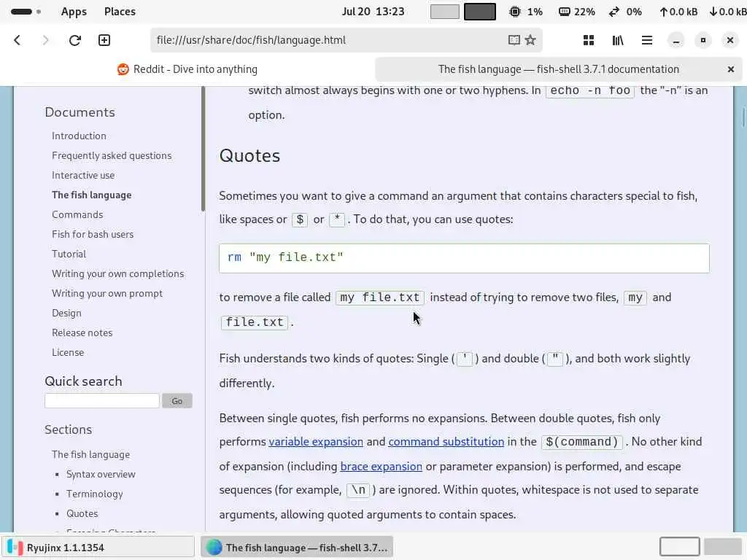
Task: Go back to the previous page
Action: tap(18, 41)
